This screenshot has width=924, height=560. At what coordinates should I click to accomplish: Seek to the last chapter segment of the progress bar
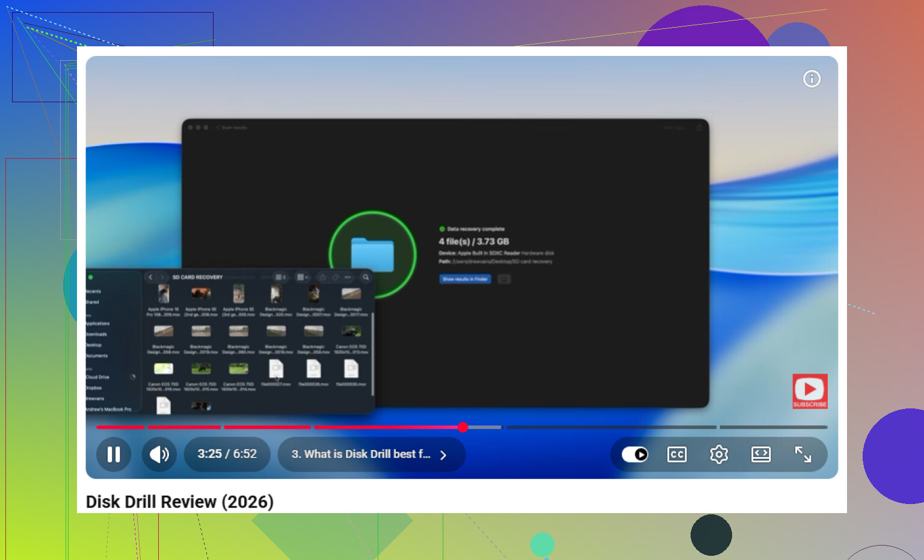[x=774, y=427]
